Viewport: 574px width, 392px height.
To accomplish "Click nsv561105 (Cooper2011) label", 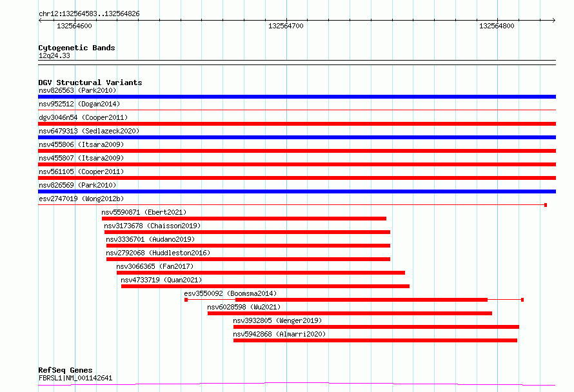I will (x=81, y=171).
